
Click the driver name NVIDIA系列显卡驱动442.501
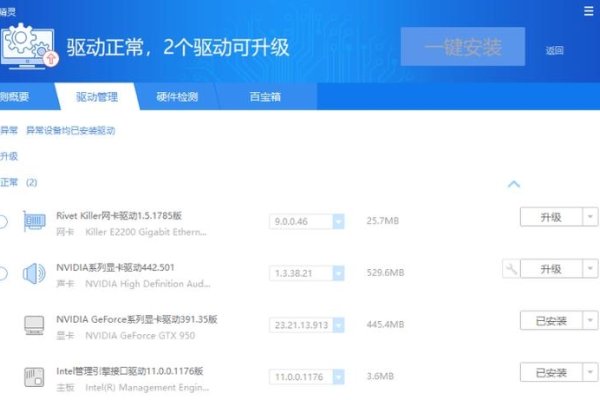(115, 267)
